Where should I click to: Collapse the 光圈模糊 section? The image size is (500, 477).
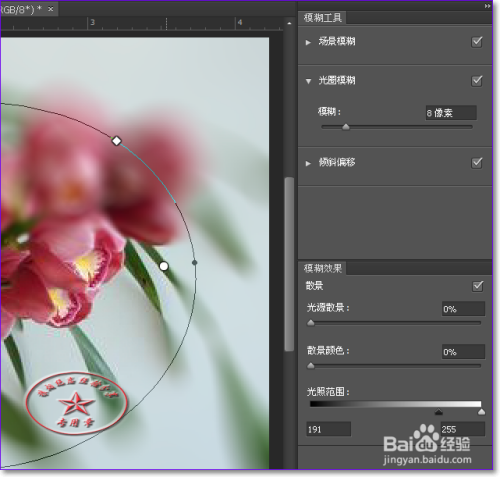(x=308, y=81)
